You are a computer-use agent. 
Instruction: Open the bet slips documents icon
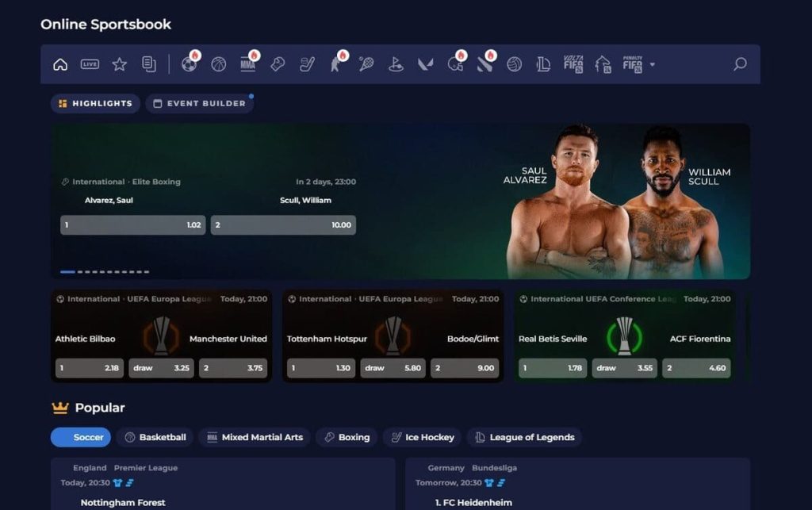[x=149, y=64]
